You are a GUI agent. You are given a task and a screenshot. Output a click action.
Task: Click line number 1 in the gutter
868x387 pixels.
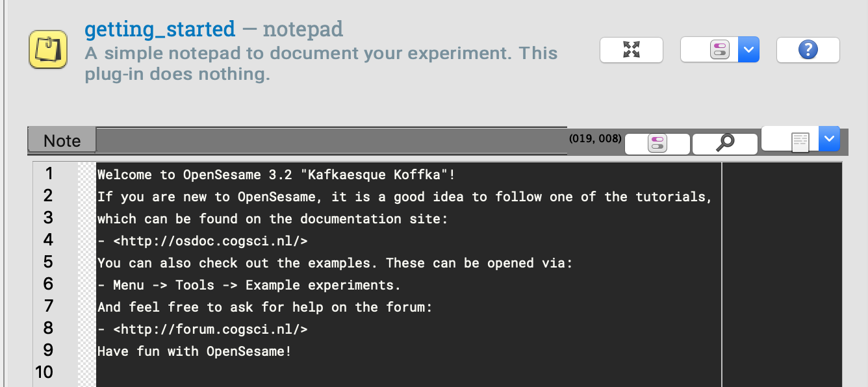(x=49, y=173)
